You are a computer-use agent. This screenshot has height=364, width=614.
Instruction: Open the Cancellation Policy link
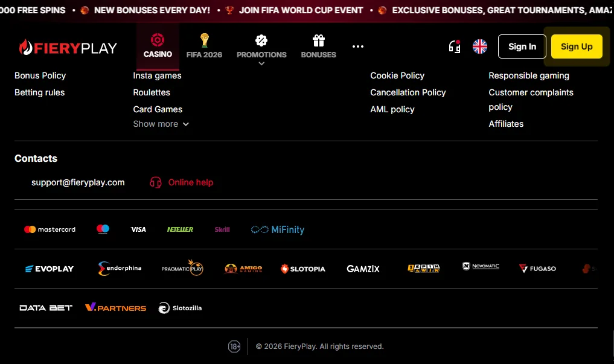click(x=408, y=92)
